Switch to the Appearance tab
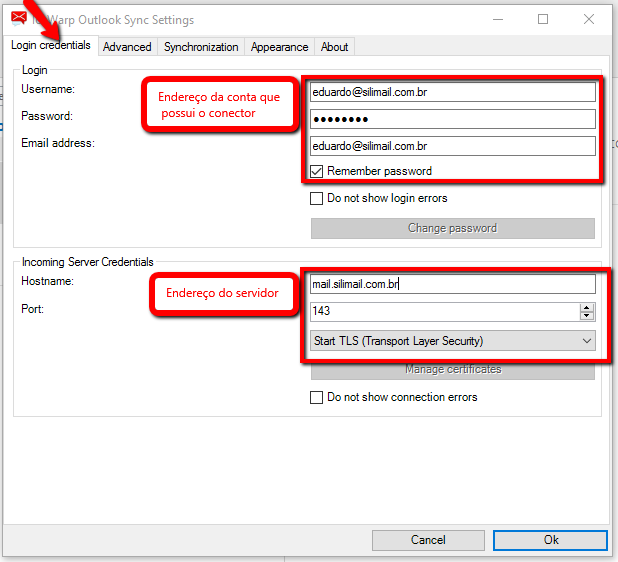Image resolution: width=618 pixels, height=562 pixels. click(279, 47)
